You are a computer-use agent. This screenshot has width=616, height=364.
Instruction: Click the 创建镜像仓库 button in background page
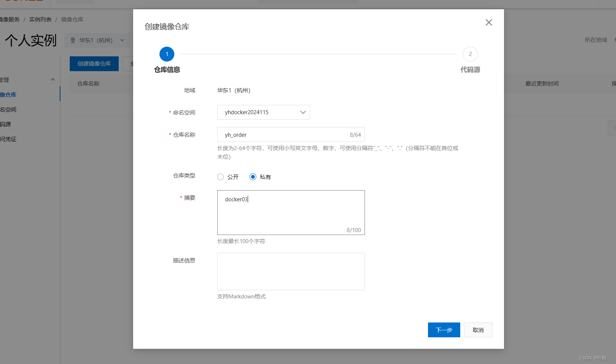point(94,64)
